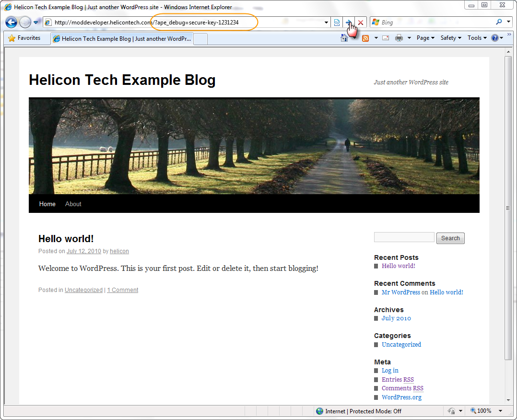The image size is (517, 420).
Task: Click the blog Search button
Action: 450,238
